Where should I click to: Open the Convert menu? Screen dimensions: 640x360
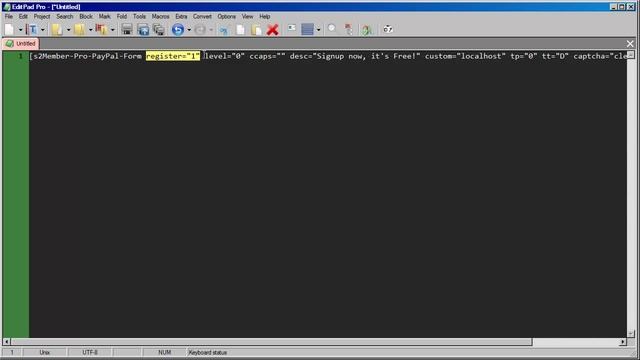(202, 17)
